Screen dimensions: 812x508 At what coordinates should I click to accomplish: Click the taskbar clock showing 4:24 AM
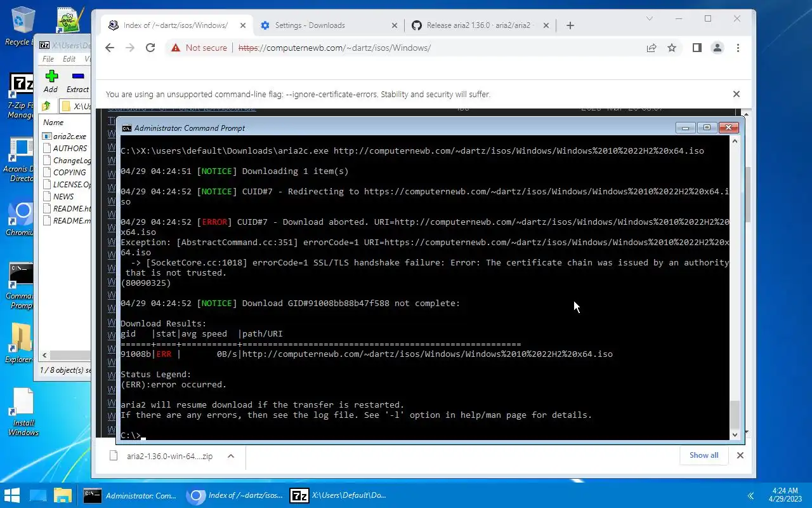[x=785, y=495]
